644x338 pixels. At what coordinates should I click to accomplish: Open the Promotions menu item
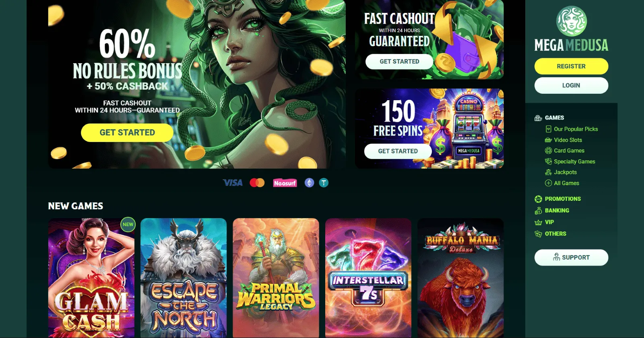[x=562, y=199]
